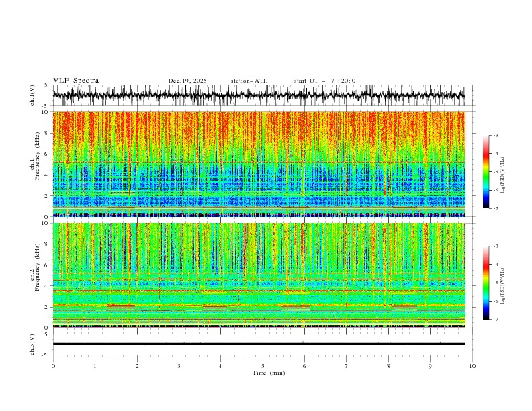Click the 'ch.1(V)' waveform axis label
The width and height of the screenshot is (532, 411).
pyautogui.click(x=32, y=95)
